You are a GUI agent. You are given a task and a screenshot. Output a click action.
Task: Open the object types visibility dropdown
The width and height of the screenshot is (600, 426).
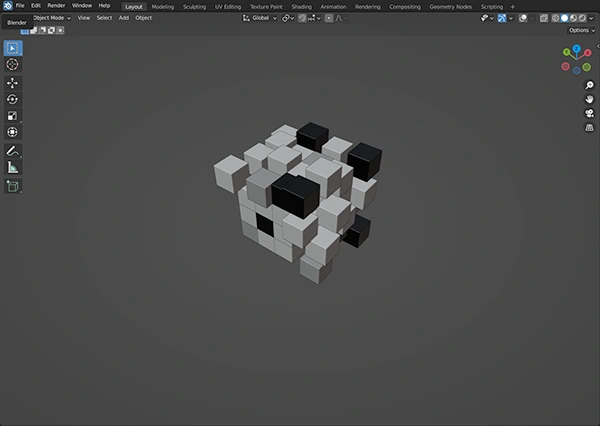487,18
